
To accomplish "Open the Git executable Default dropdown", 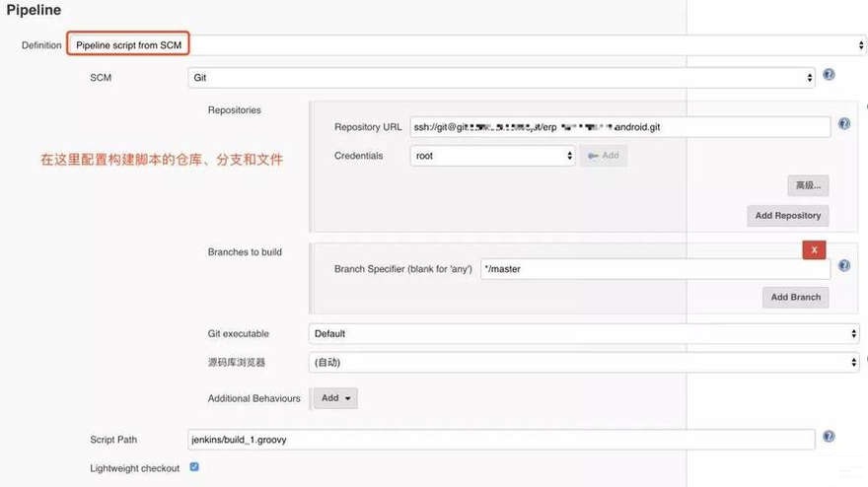I will [584, 334].
